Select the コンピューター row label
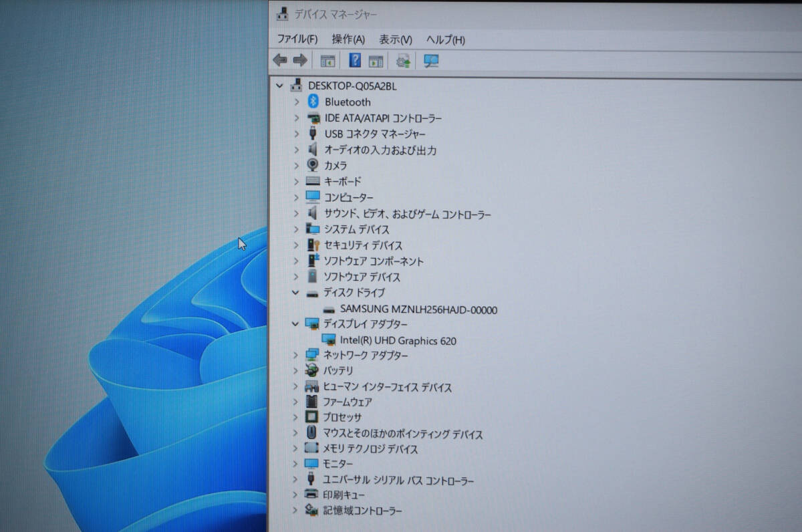Screen dimensions: 802x532 point(349,198)
